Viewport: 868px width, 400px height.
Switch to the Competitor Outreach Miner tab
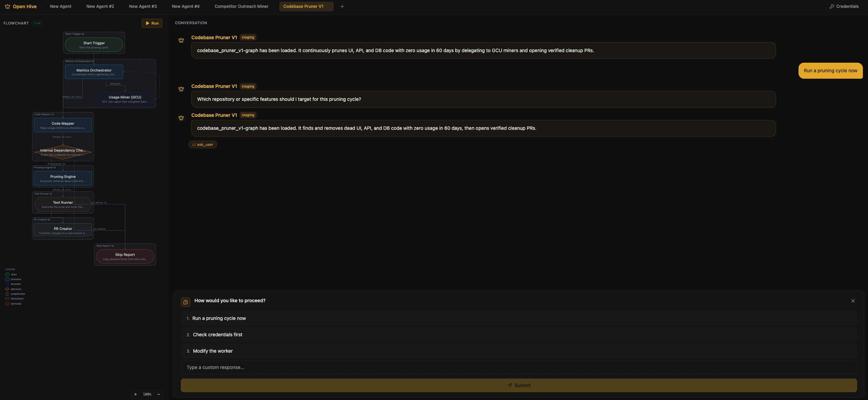coord(241,6)
